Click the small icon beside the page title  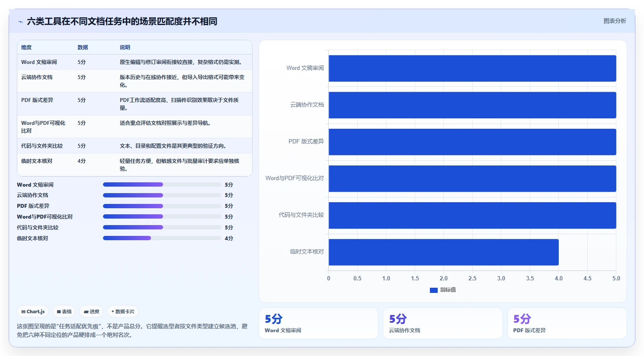(x=20, y=22)
